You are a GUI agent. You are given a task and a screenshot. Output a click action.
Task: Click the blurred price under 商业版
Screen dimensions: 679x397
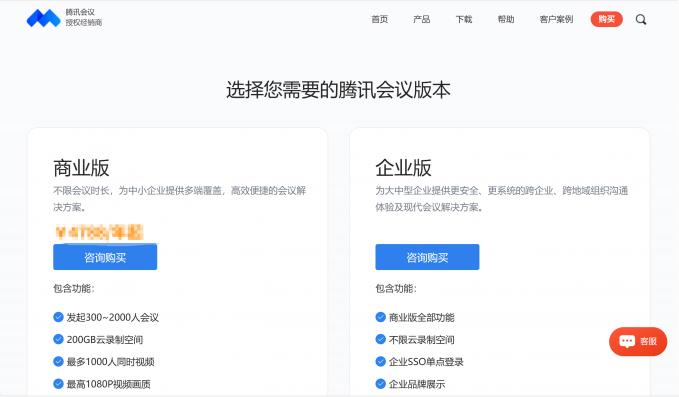tap(99, 232)
